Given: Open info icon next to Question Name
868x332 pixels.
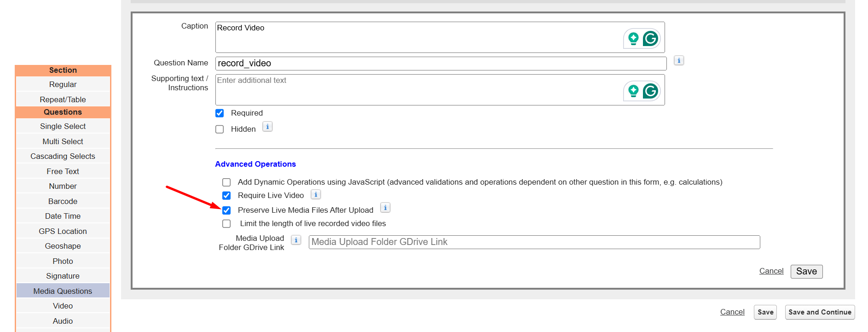Looking at the screenshot, I should pos(679,60).
